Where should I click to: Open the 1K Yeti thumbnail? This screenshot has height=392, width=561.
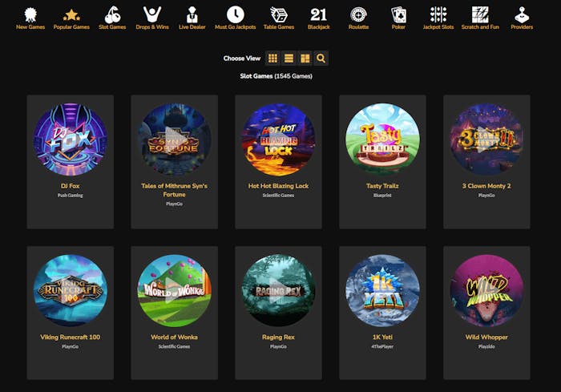click(382, 290)
